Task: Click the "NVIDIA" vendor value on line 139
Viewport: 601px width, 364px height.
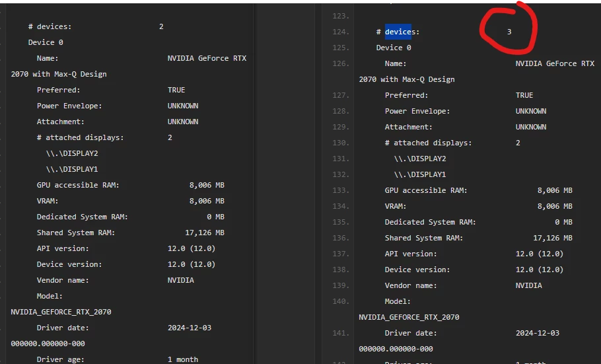Action: [529, 285]
